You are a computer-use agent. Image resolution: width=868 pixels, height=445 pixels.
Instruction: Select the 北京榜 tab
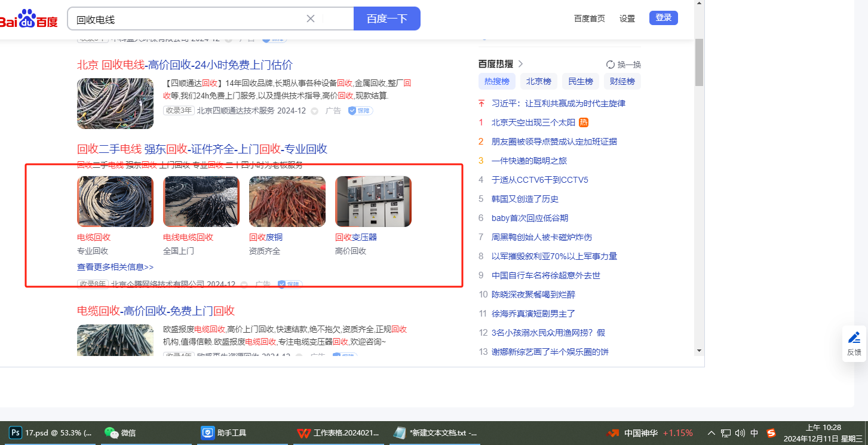(539, 82)
